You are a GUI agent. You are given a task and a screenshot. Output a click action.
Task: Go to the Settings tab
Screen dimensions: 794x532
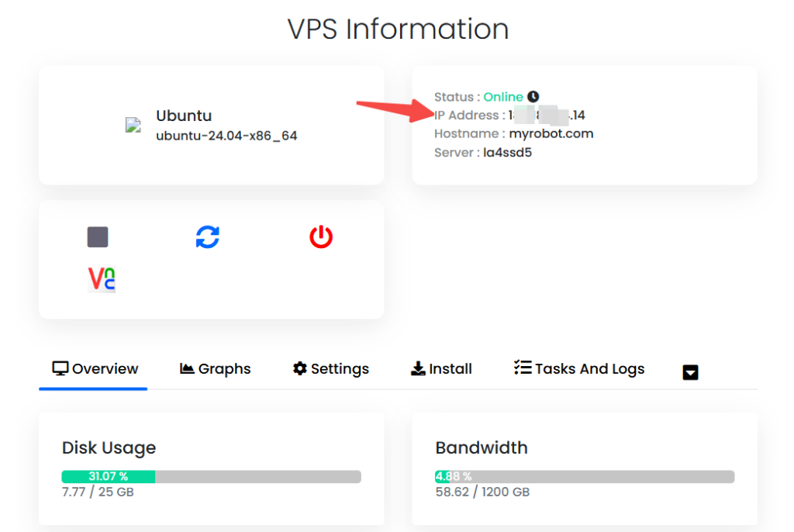[331, 369]
